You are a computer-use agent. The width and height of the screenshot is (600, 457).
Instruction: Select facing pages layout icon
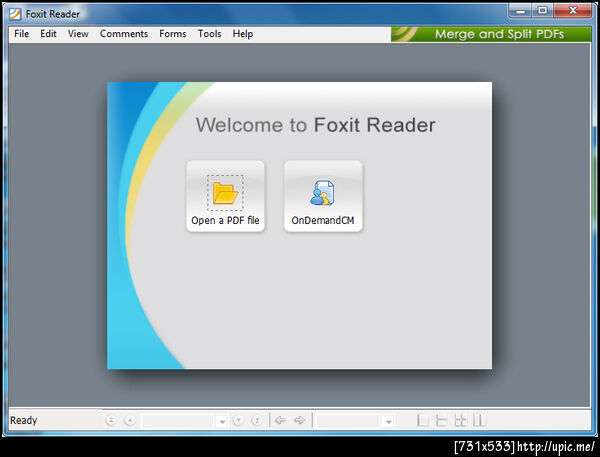pos(479,420)
